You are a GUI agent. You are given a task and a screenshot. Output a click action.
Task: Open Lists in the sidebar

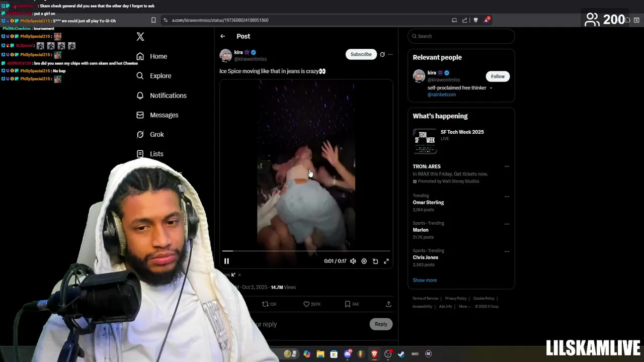149,154
